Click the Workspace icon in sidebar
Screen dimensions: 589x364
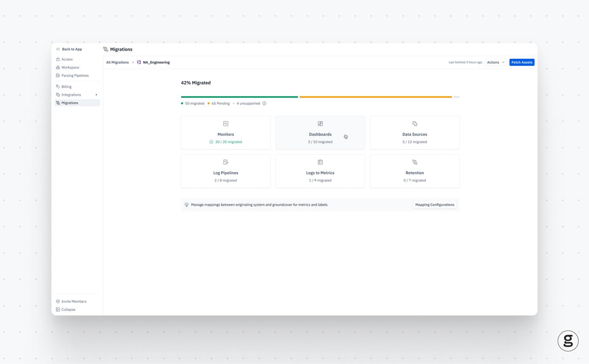(x=58, y=67)
